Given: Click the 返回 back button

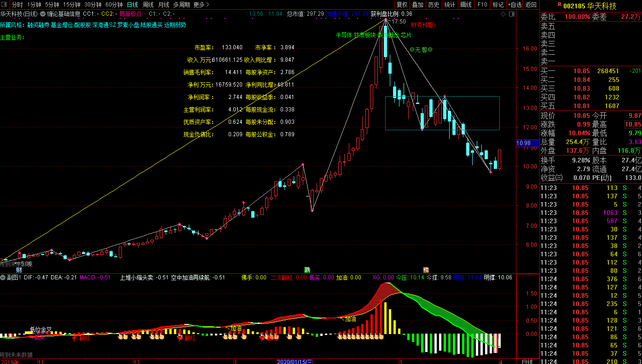Looking at the screenshot, I should tap(531, 5).
